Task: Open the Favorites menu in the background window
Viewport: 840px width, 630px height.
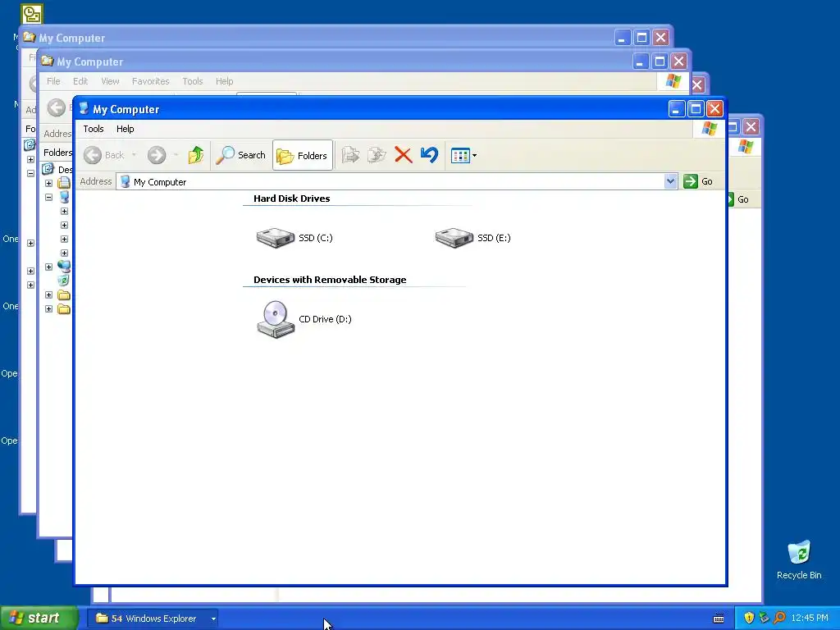Action: [x=151, y=81]
